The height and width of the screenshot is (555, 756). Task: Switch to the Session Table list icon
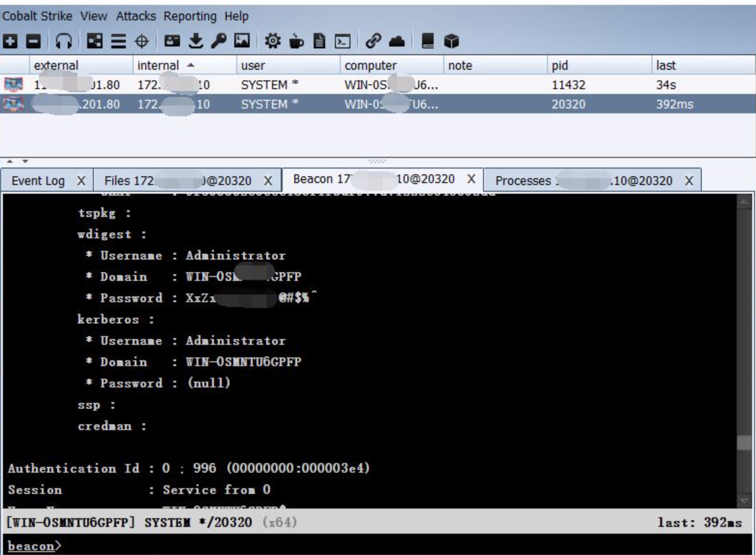(x=118, y=41)
